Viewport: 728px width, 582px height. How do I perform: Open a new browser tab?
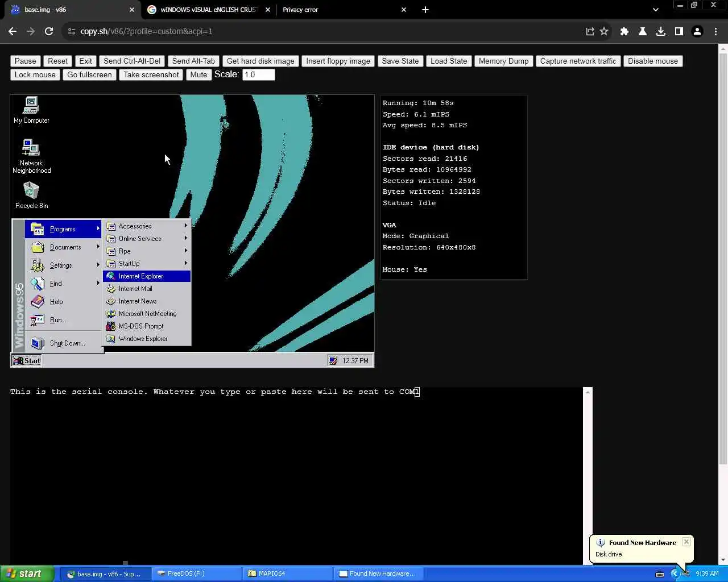425,10
